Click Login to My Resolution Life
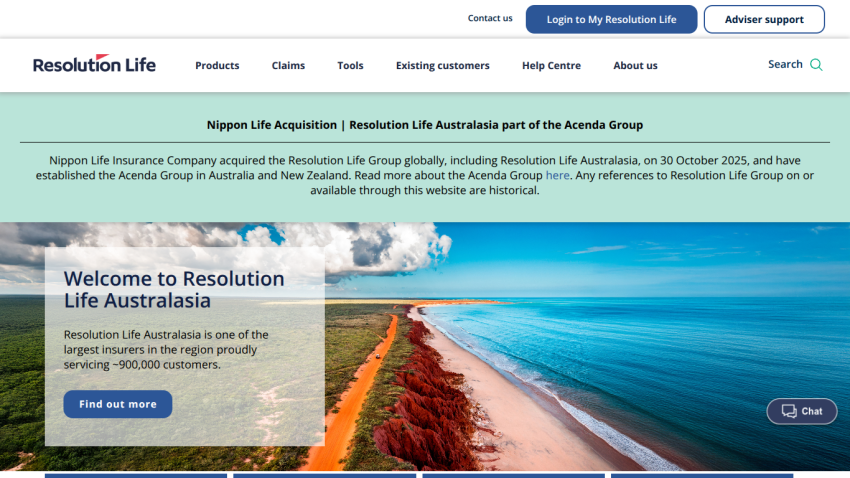This screenshot has height=478, width=850. tap(611, 20)
